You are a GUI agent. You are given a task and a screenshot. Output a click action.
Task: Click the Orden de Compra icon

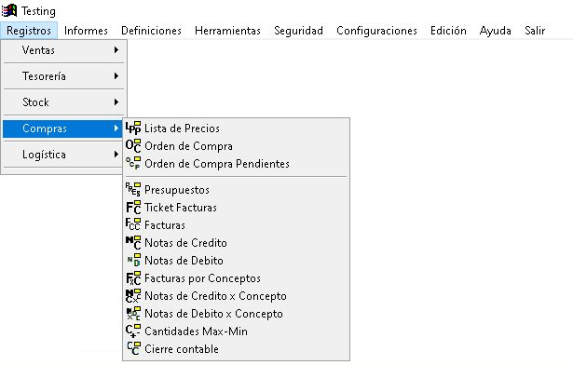click(132, 146)
